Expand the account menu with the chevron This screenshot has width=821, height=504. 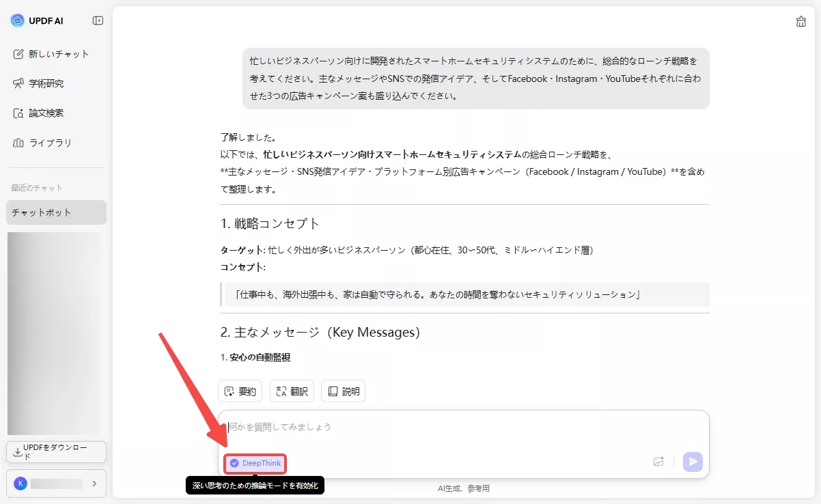click(x=95, y=483)
